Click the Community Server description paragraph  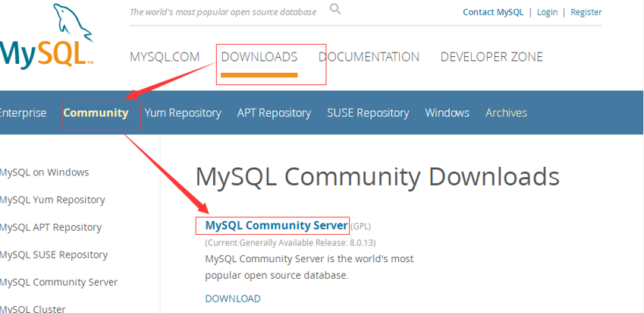309,267
